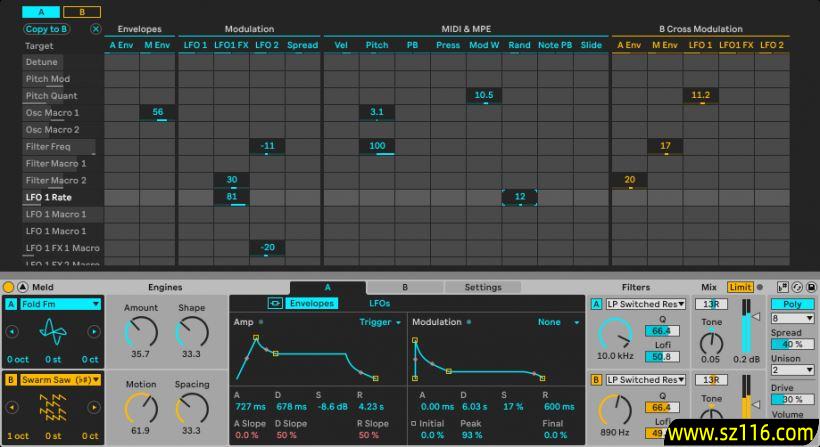Click the clear modulation X icon beside Copy to B
820x447 pixels.
pyautogui.click(x=96, y=29)
